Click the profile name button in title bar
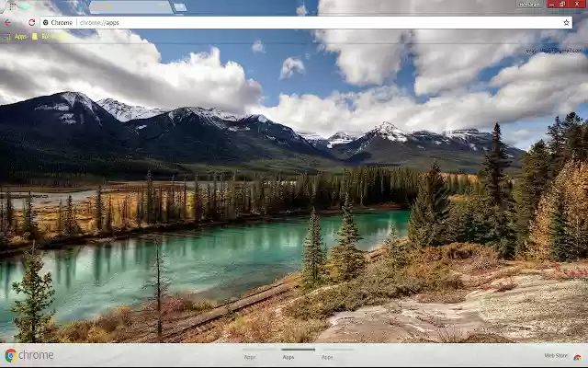Viewport: 588px width, 368px height. (530, 5)
